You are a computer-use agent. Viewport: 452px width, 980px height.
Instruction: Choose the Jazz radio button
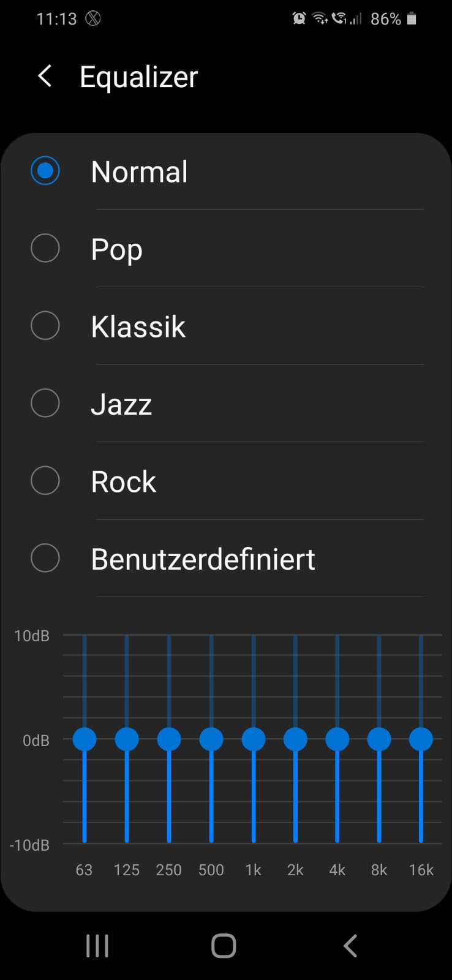click(x=45, y=404)
